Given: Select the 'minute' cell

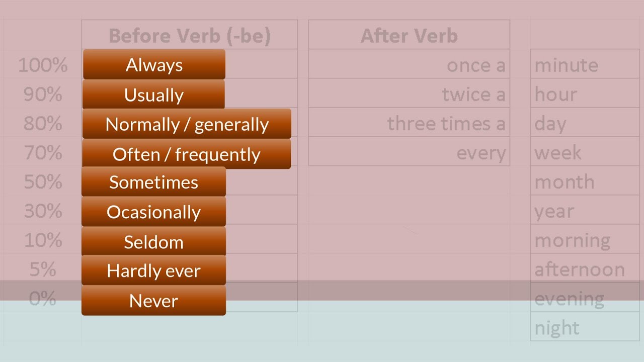Looking at the screenshot, I should pos(585,64).
